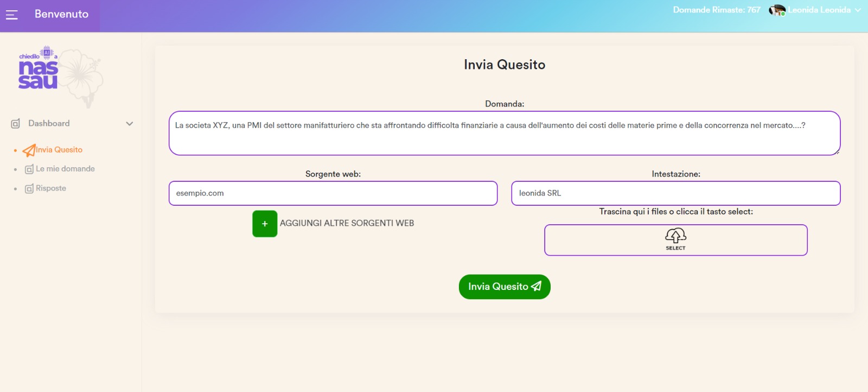Click the Dashboard icon in sidebar

click(16, 124)
